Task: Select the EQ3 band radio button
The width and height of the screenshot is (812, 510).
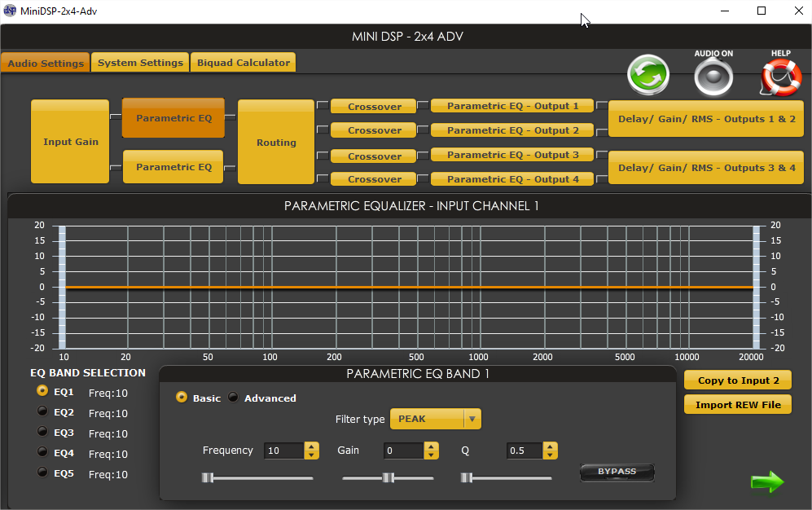Action: click(x=42, y=431)
